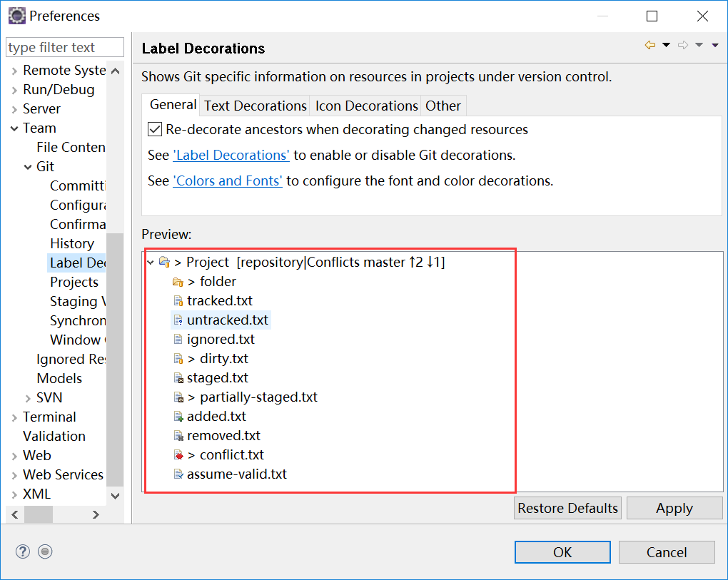Select the Window Cache preference page
728x580 pixels.
[78, 340]
